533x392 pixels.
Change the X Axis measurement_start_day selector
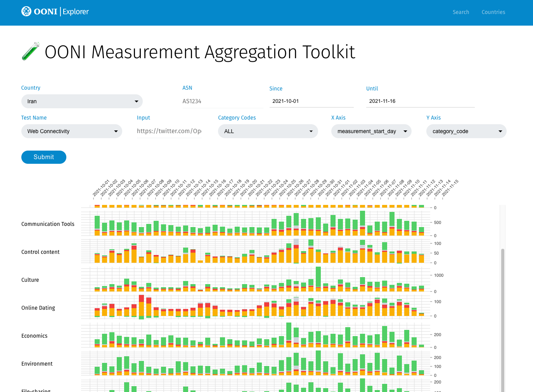pyautogui.click(x=371, y=131)
